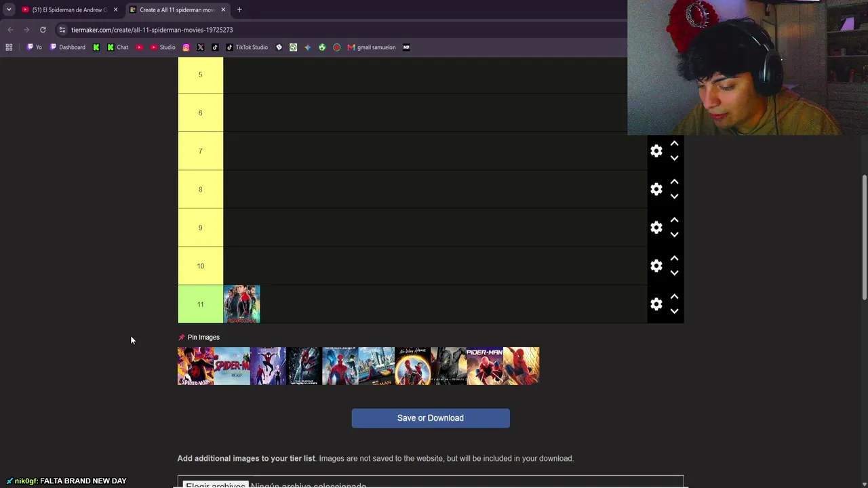
Task: Click 'Add additional images to your tier list' text
Action: (x=246, y=459)
